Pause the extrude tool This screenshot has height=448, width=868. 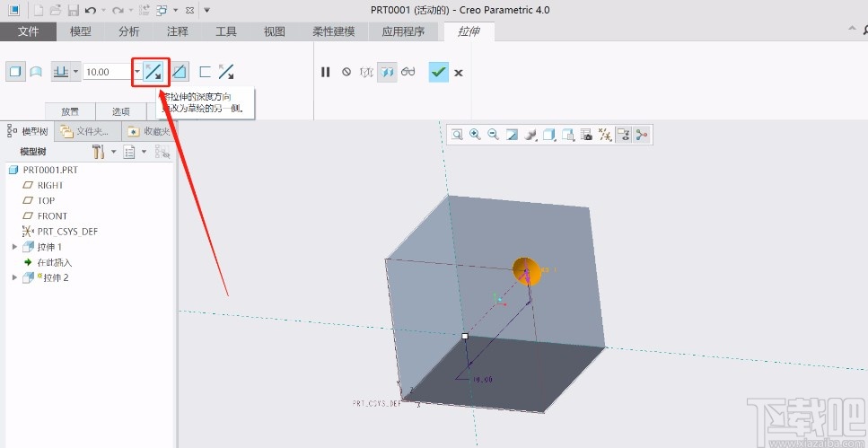click(326, 72)
